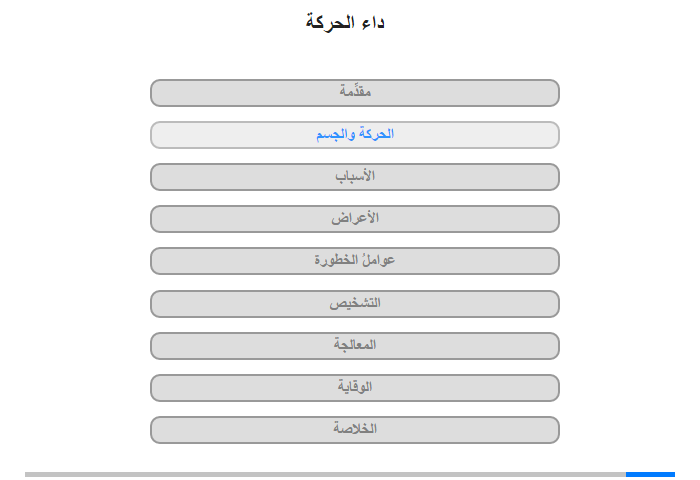700x480 pixels.
Task: Open the Diagnosis menu entry
Action: click(355, 304)
